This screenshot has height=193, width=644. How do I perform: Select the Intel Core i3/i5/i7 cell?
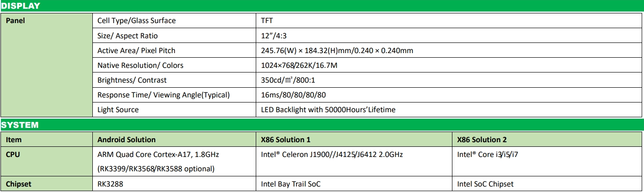pos(548,162)
